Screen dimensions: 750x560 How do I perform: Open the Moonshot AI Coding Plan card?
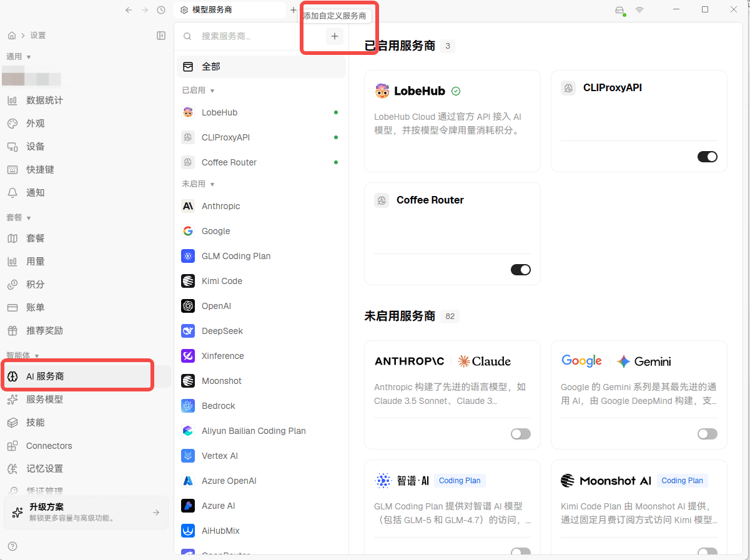coord(639,507)
